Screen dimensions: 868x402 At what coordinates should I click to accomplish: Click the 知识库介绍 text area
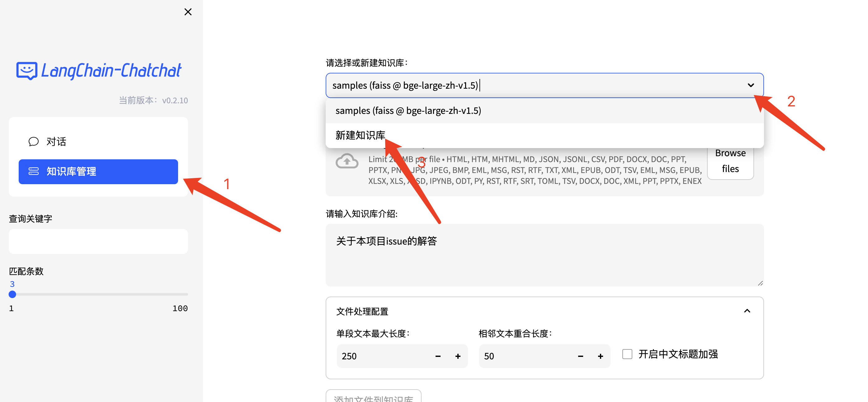click(544, 255)
